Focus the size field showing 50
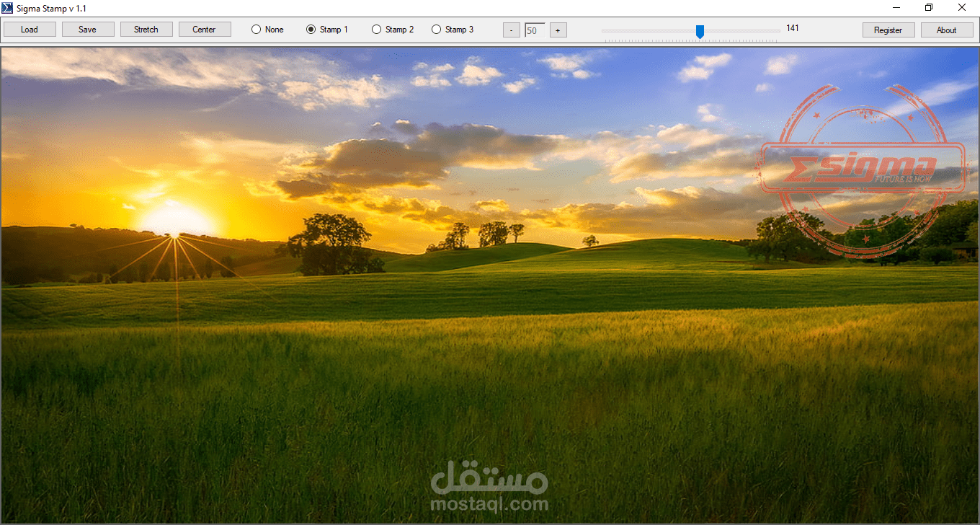 (535, 30)
